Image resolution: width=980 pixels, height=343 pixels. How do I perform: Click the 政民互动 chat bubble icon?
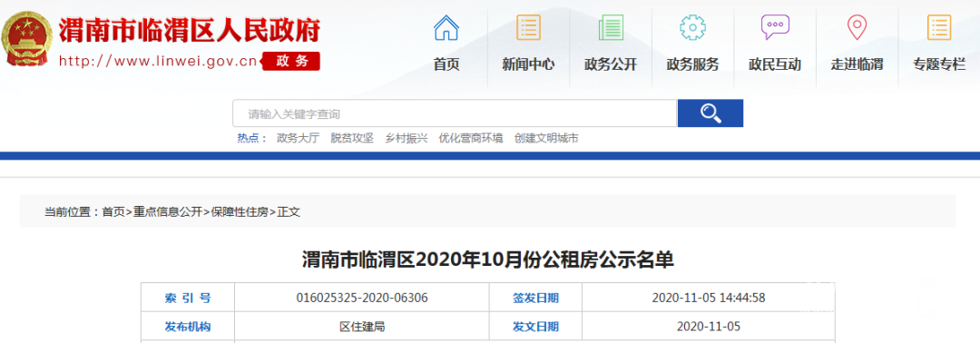[x=775, y=27]
